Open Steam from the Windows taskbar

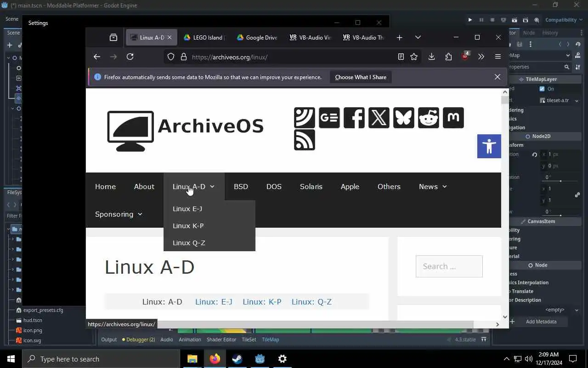pyautogui.click(x=237, y=359)
